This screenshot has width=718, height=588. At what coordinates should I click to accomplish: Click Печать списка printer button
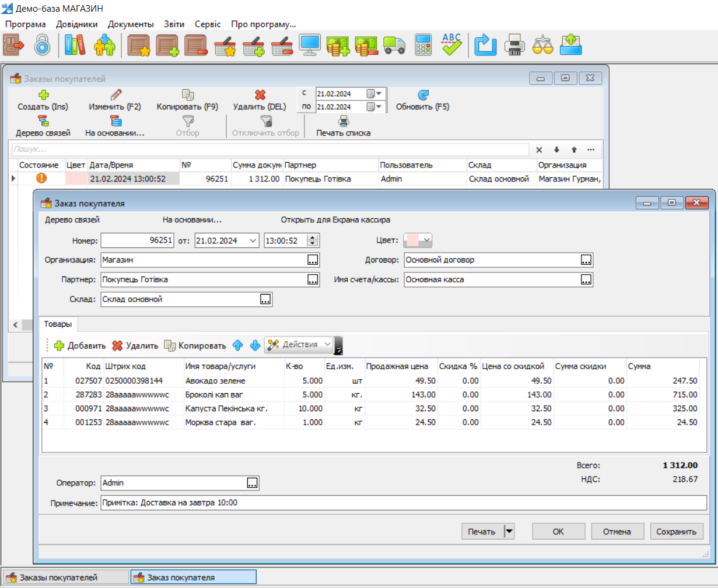pyautogui.click(x=344, y=127)
